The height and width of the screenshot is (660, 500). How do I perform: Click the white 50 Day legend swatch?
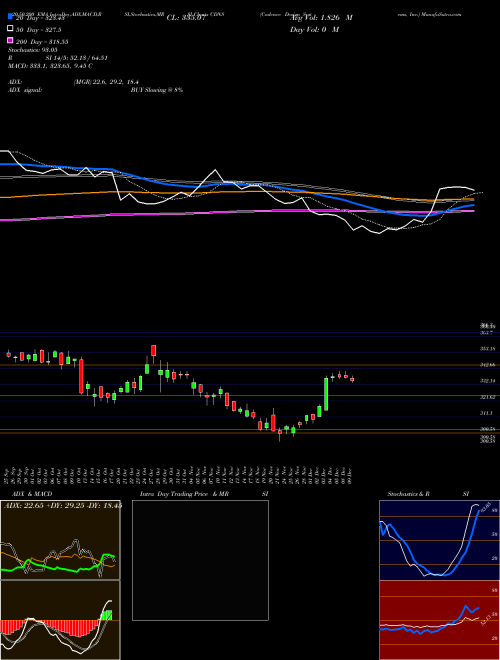[10, 29]
